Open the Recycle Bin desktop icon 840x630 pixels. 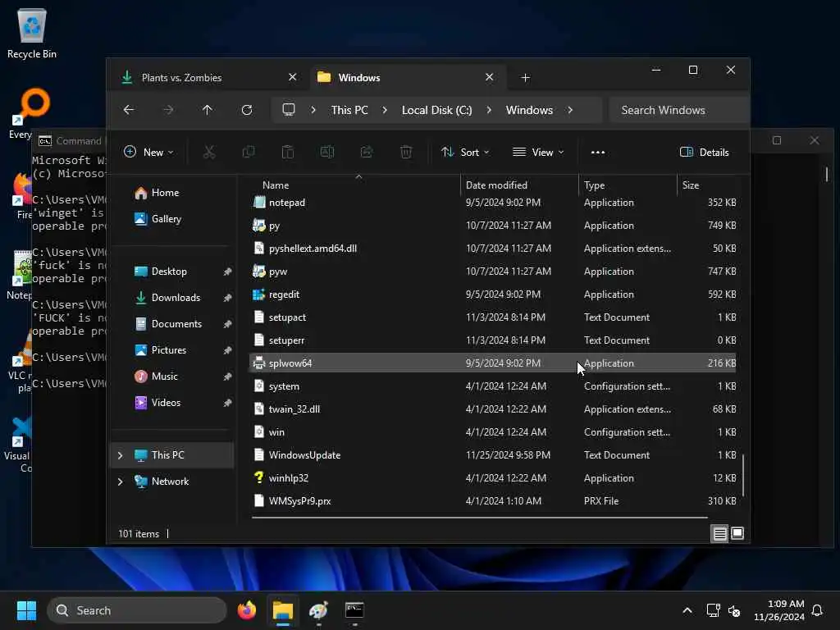[x=32, y=33]
